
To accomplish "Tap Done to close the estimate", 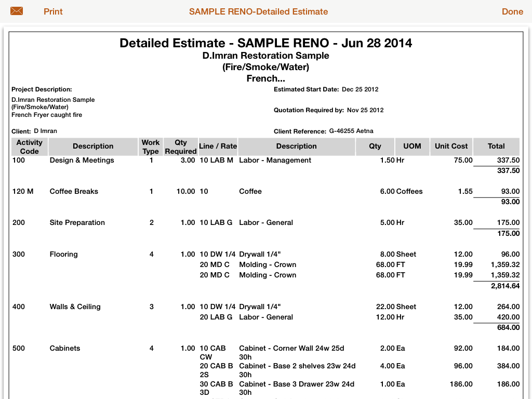I will (x=512, y=11).
